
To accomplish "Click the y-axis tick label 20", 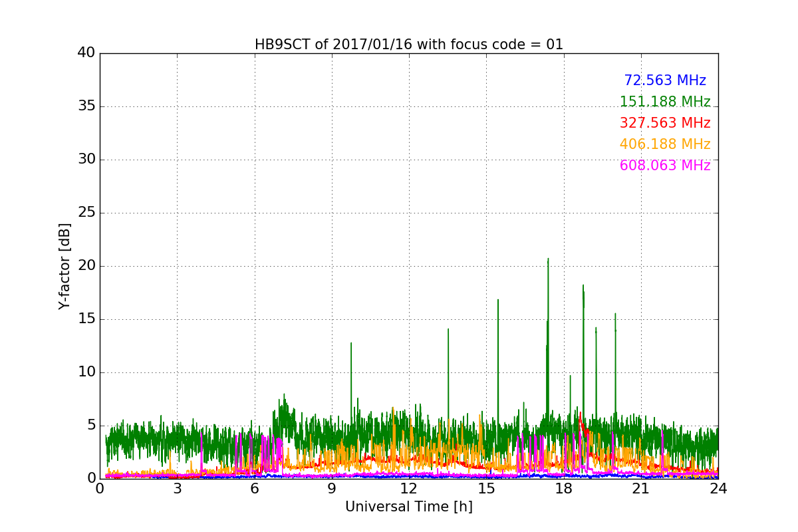I will click(x=86, y=266).
